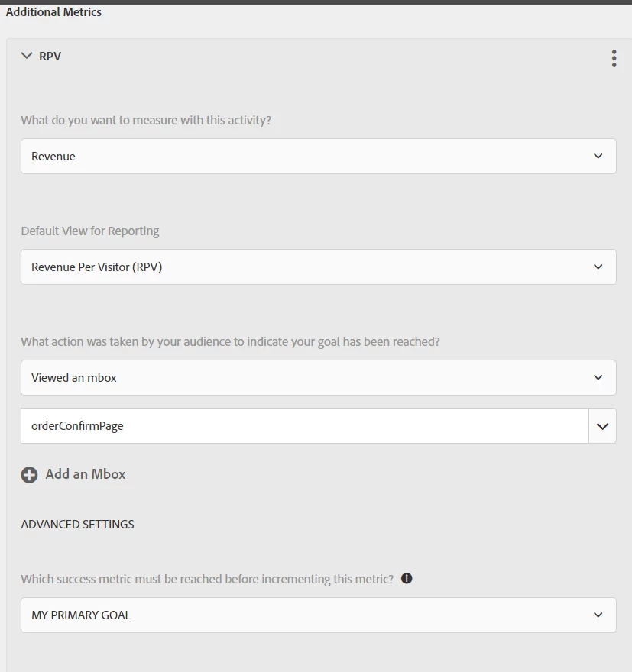Open the Viewed an mbox action dropdown
632x672 pixels.
pyautogui.click(x=306, y=378)
